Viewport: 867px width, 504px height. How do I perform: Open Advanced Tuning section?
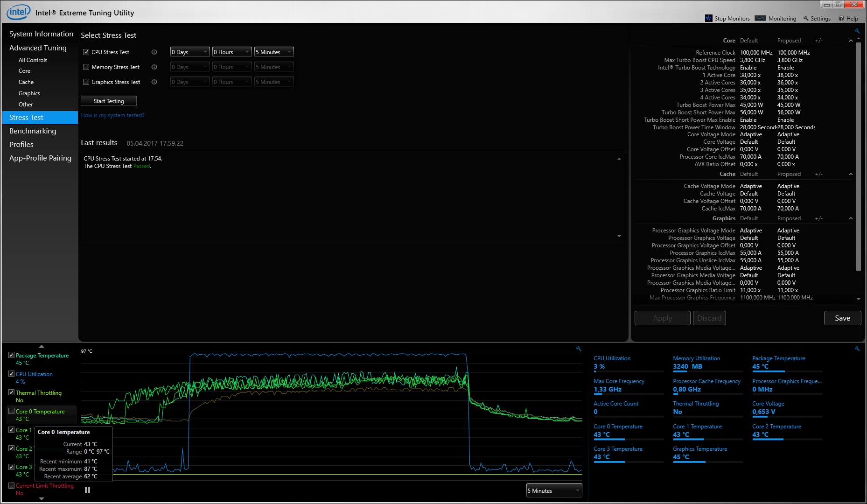pyautogui.click(x=38, y=48)
